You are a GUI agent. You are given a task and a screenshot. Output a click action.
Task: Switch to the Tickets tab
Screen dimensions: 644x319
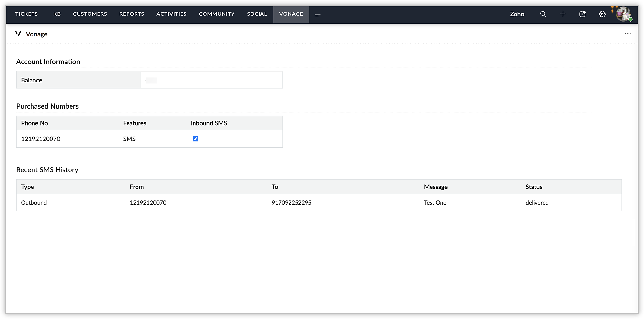click(27, 14)
